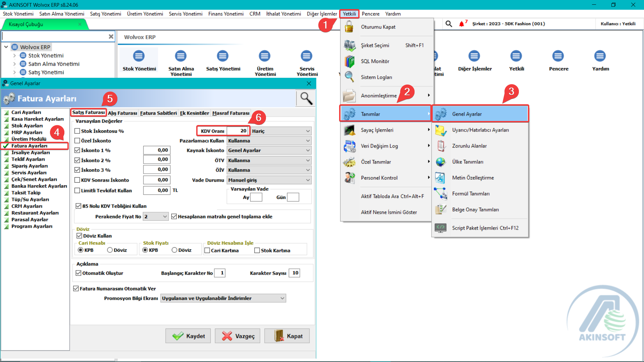The image size is (644, 362).
Task: Click the Ülke Tanımları globe icon
Action: [440, 162]
